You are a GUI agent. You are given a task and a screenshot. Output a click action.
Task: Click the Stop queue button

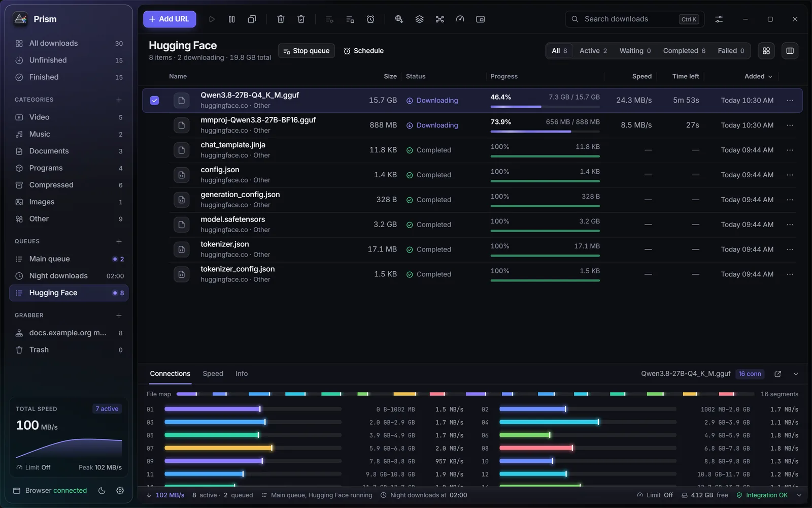coord(306,51)
